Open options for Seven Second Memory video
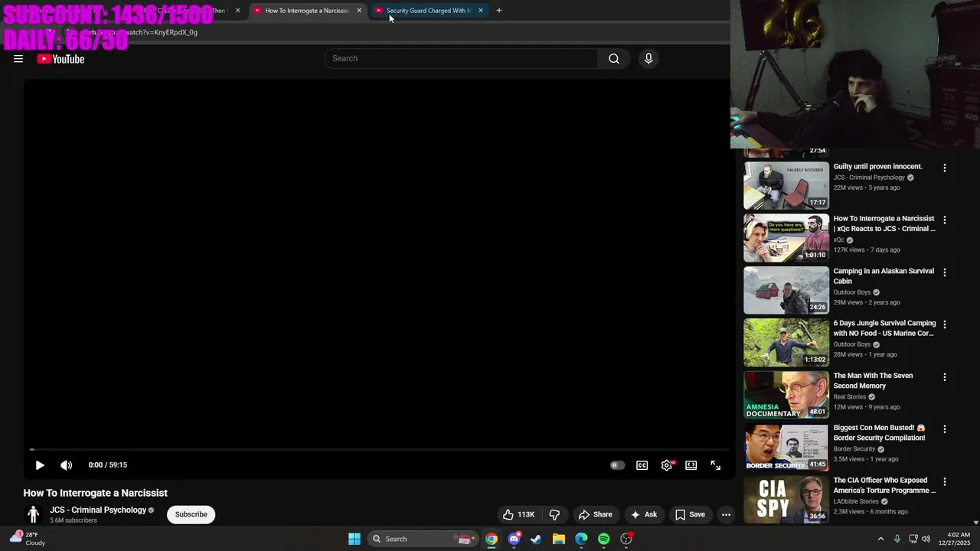 (x=945, y=377)
